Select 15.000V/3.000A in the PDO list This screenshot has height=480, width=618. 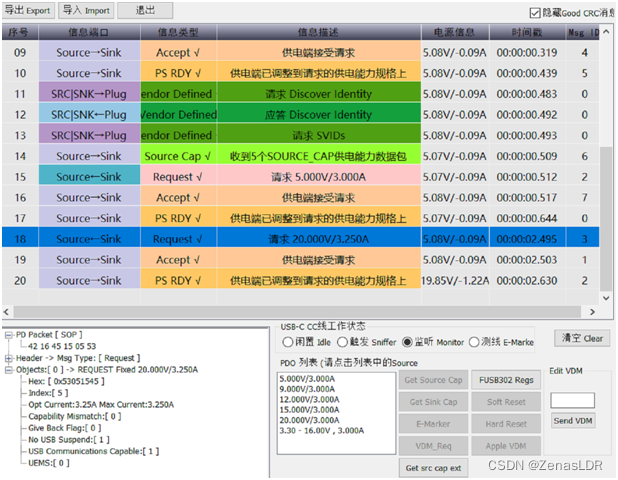pyautogui.click(x=309, y=410)
